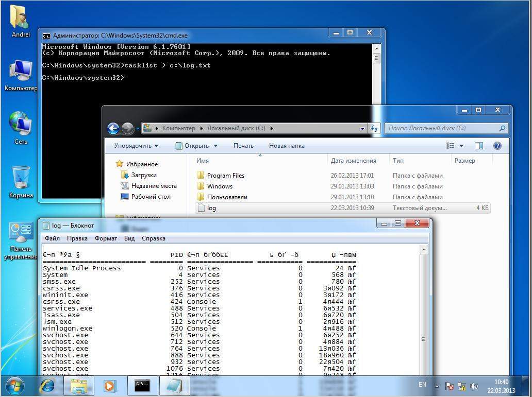Click the Explorer address bar refresh button
The width and height of the screenshot is (532, 397).
(374, 128)
